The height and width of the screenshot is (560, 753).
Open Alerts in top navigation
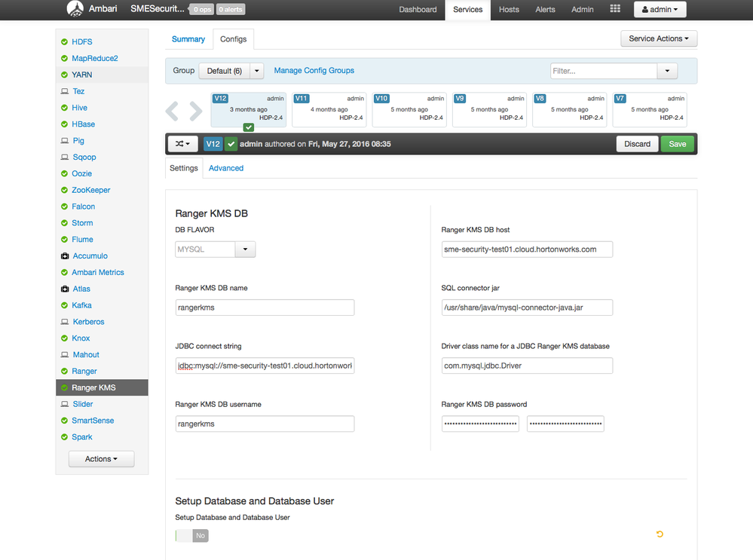click(545, 9)
